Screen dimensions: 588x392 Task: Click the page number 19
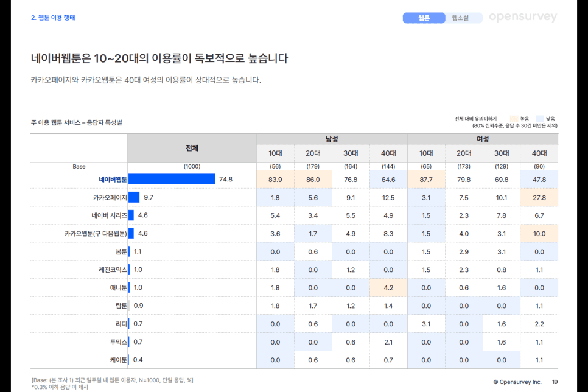[x=555, y=382]
